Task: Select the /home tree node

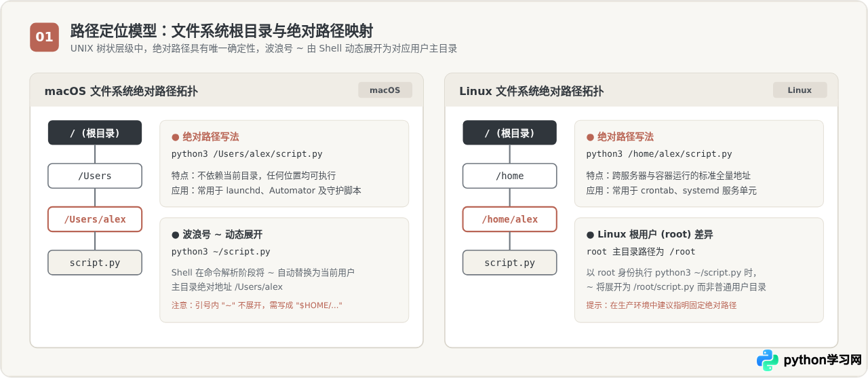Action: [510, 176]
